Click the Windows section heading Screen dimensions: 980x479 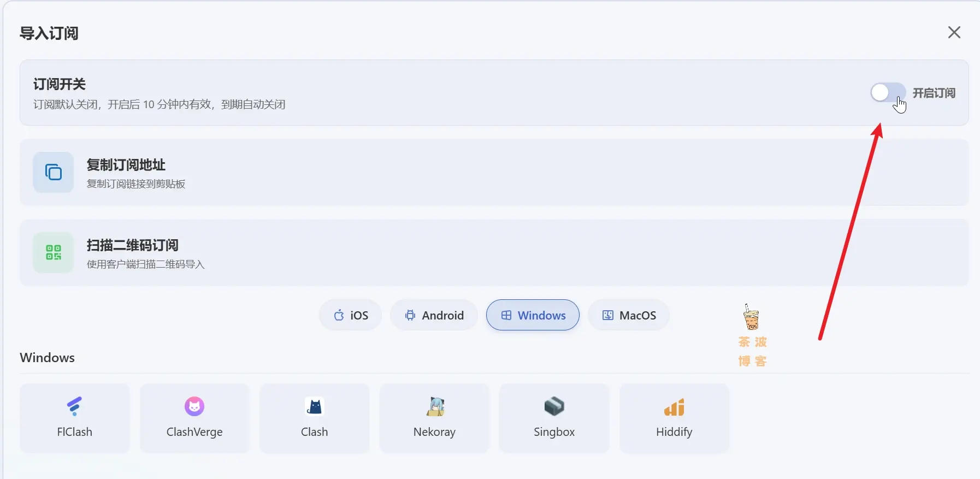click(48, 358)
